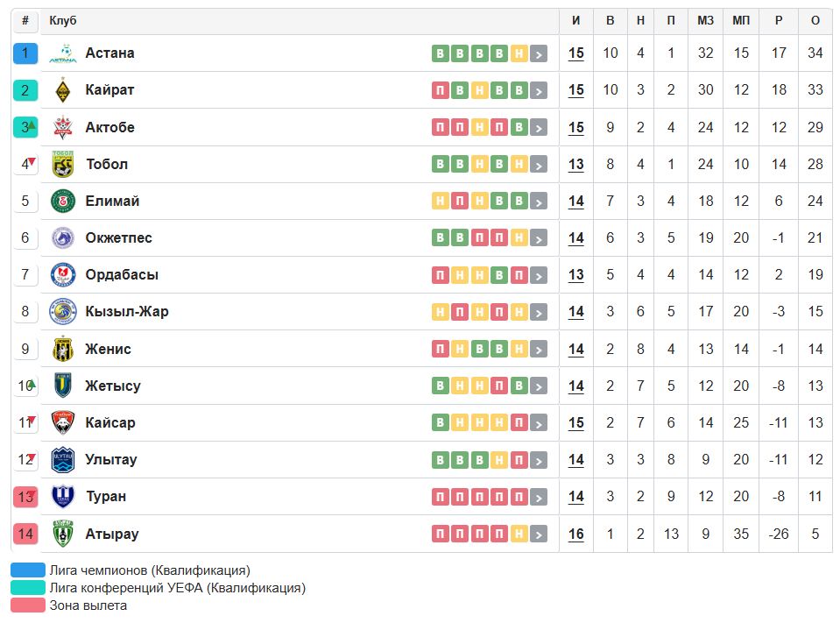Open the Атырау green shield logo
840x623 pixels.
pyautogui.click(x=63, y=534)
